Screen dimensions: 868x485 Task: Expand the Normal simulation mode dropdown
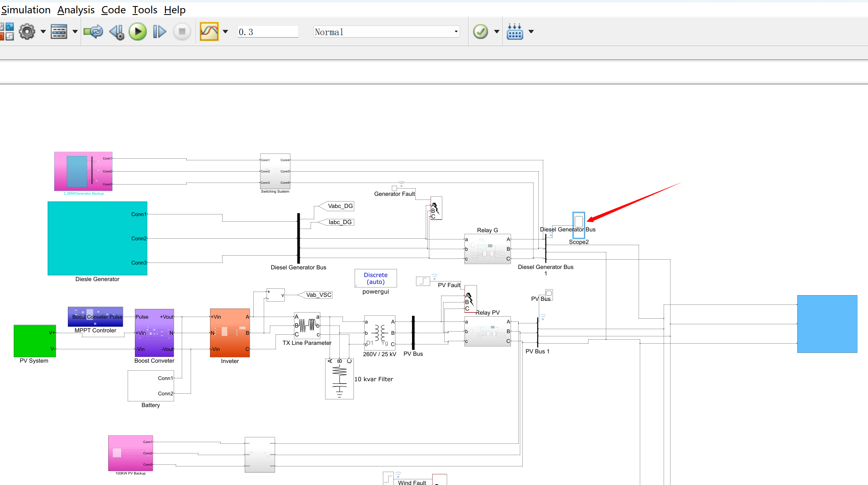pyautogui.click(x=456, y=32)
